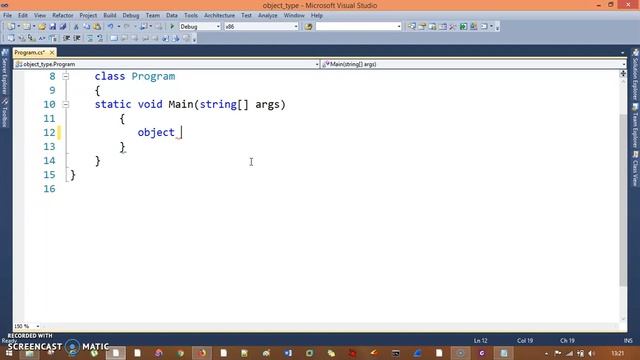Click the 'Col 19' status bar entry
Screen dimensions: 640x360
click(524, 340)
